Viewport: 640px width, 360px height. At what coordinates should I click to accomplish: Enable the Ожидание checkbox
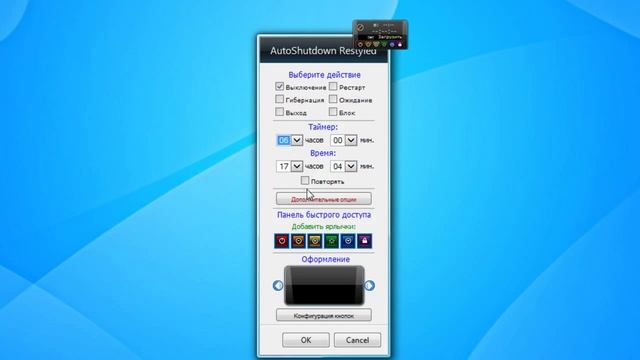pyautogui.click(x=333, y=99)
